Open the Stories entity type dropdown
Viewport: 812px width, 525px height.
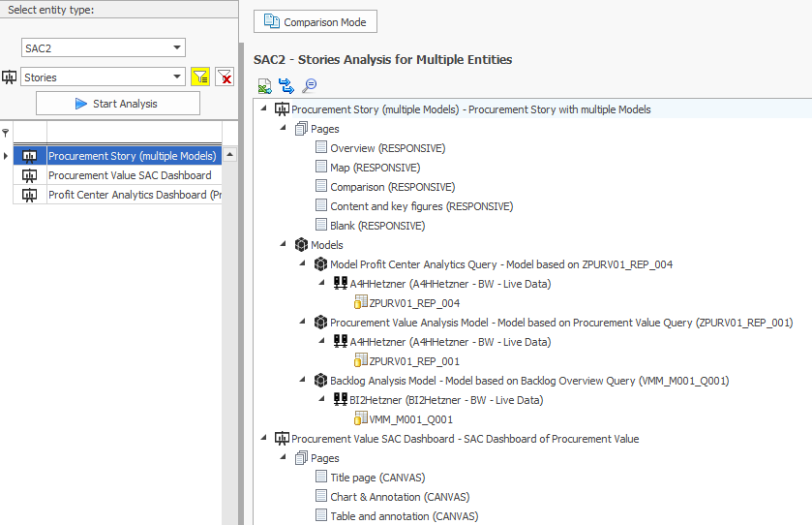tap(177, 77)
